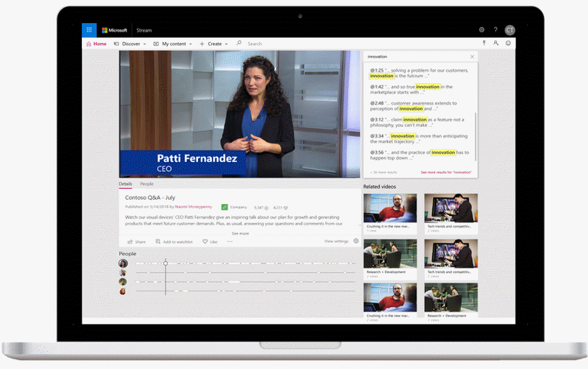Screen dimensions: 588x369
Task: Open the settings gear in header
Action: [482, 30]
